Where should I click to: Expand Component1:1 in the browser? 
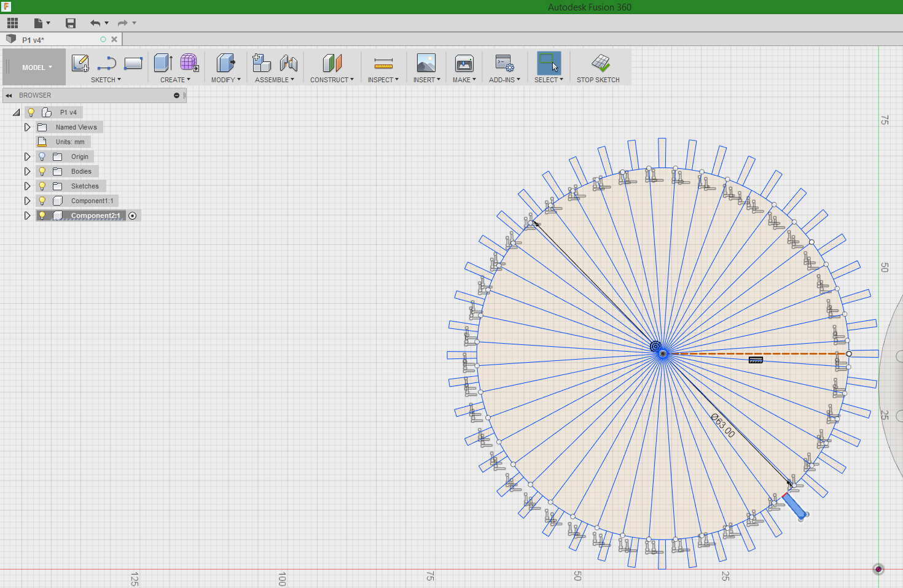(27, 201)
